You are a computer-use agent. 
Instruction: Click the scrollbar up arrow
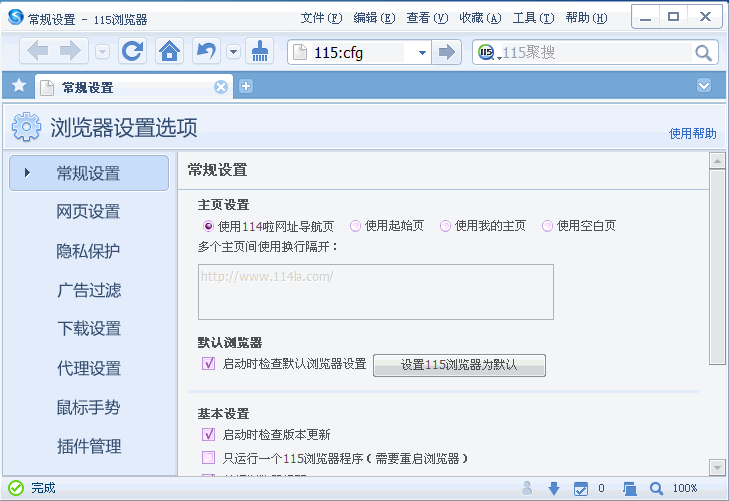(x=717, y=161)
